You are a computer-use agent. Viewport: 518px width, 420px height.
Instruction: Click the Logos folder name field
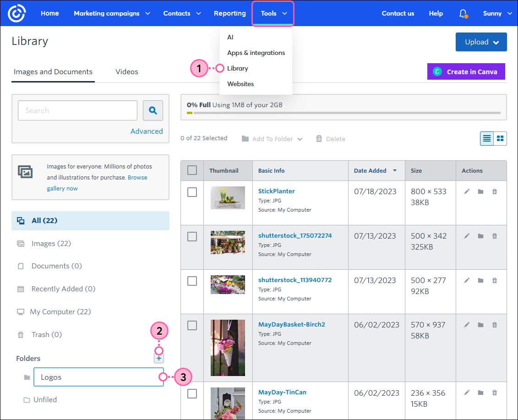[98, 377]
